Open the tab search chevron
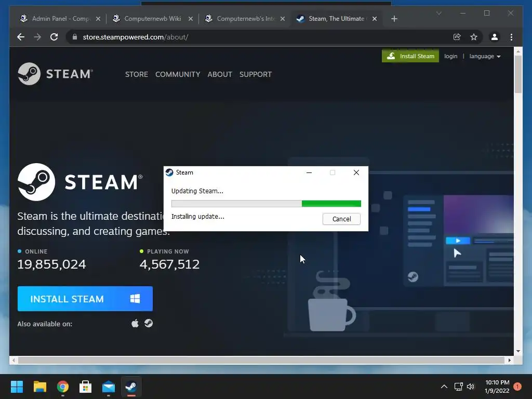Screen dimensions: 532x399 pos(438,13)
